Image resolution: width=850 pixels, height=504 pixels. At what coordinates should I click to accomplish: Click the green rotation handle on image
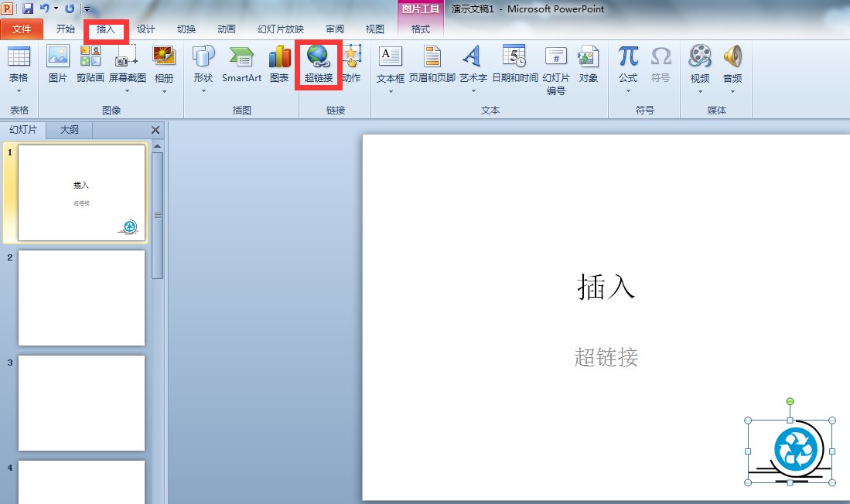pyautogui.click(x=790, y=402)
